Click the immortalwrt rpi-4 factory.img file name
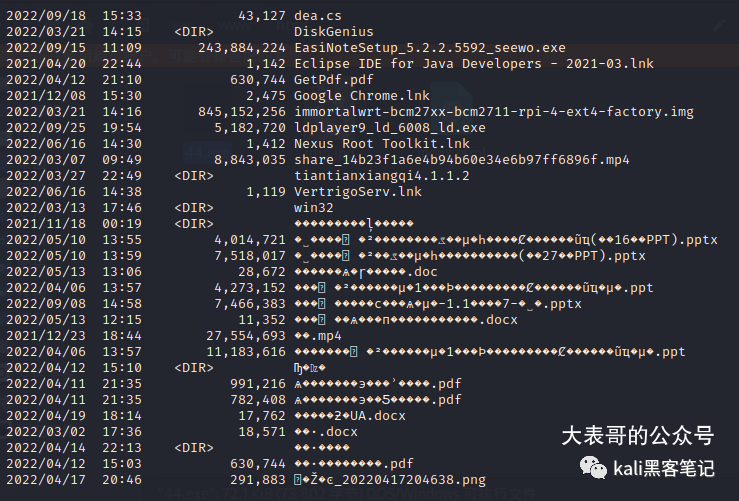This screenshot has height=501, width=739. pos(494,112)
